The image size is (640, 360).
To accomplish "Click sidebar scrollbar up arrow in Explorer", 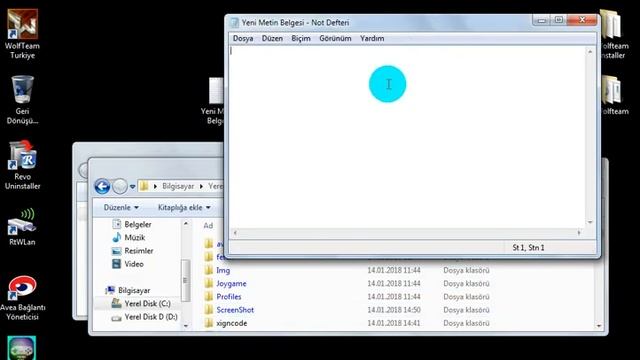I will (x=186, y=224).
